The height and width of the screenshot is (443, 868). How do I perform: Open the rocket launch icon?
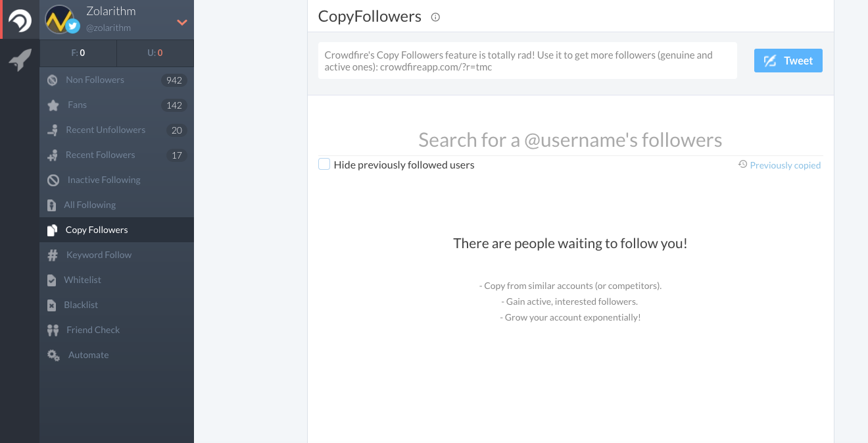[20, 60]
